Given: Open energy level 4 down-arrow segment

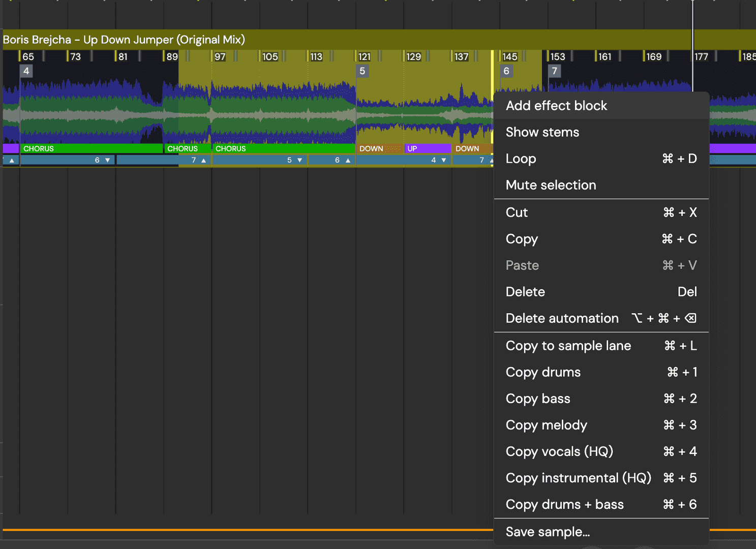Looking at the screenshot, I should (404, 160).
